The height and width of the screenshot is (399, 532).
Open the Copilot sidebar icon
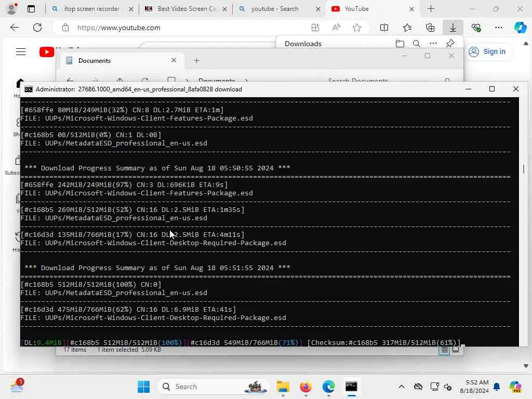[520, 28]
